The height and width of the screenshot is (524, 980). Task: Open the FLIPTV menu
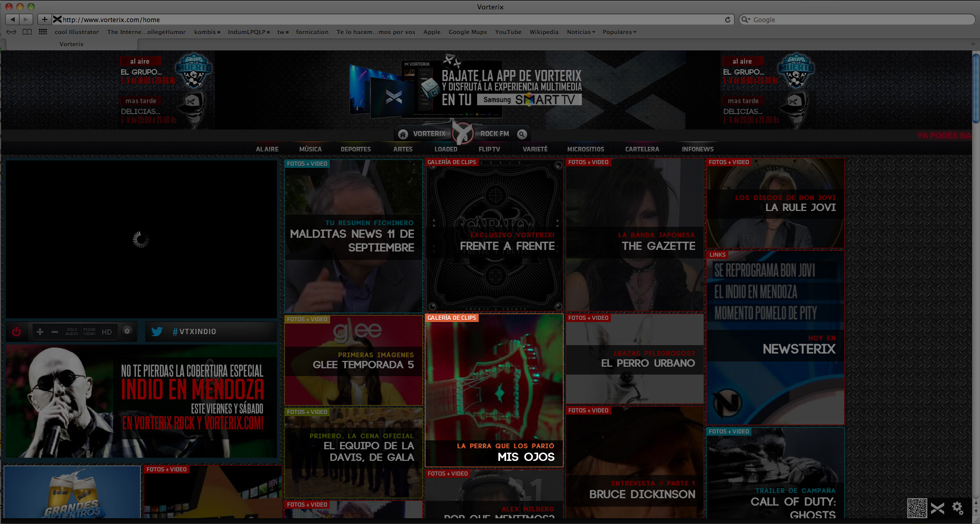[x=489, y=149]
